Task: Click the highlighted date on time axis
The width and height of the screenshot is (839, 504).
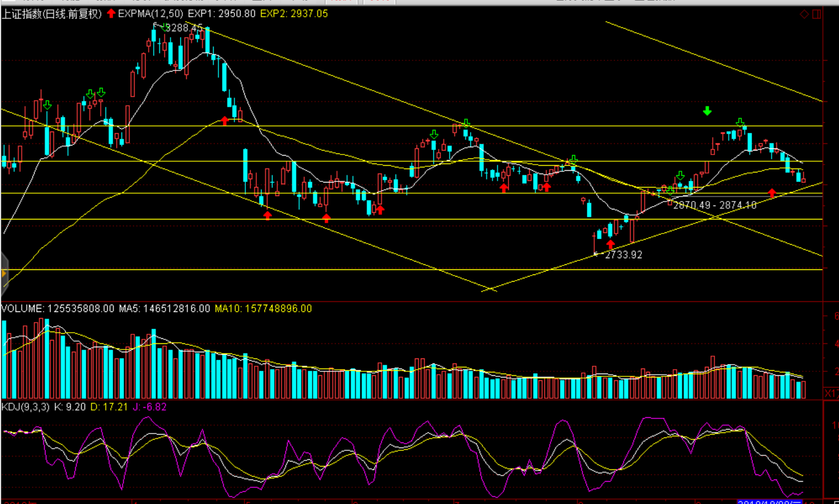Action: click(771, 502)
